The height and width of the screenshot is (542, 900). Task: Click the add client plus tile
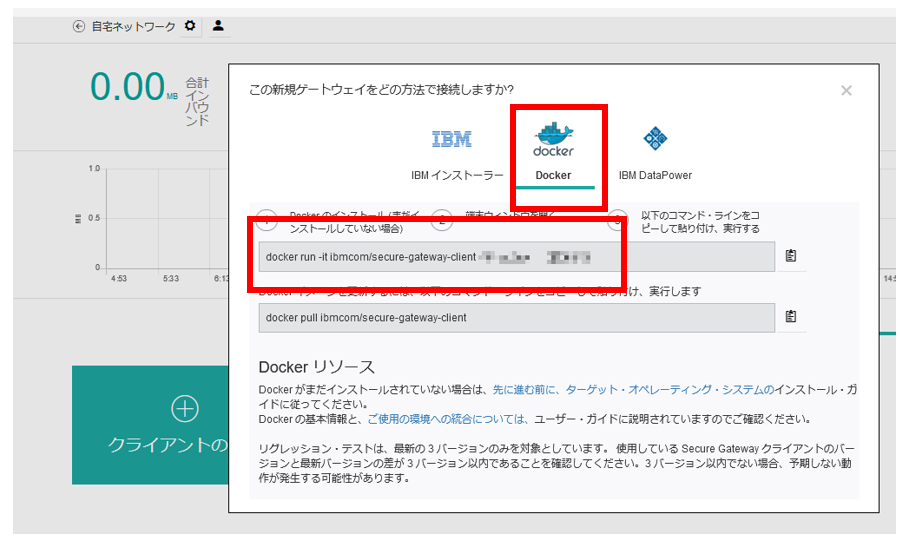pyautogui.click(x=150, y=425)
